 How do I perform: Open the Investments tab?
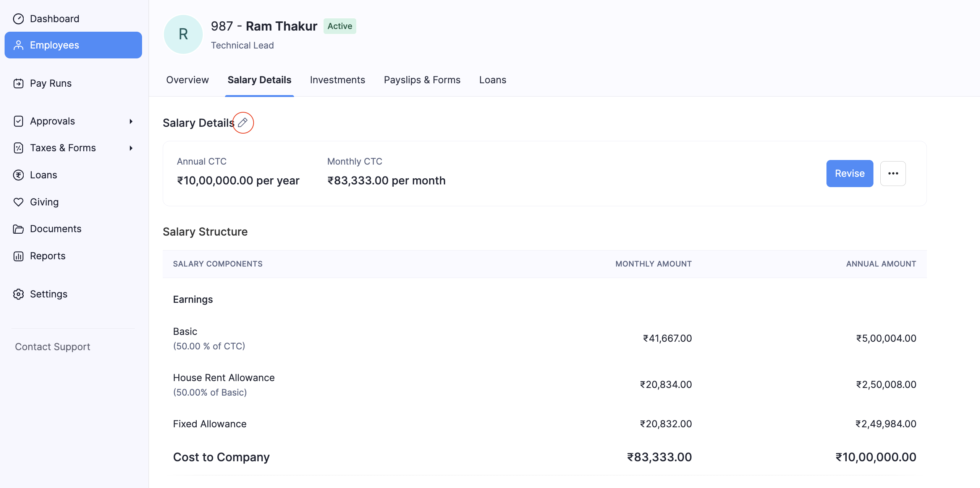click(x=337, y=80)
